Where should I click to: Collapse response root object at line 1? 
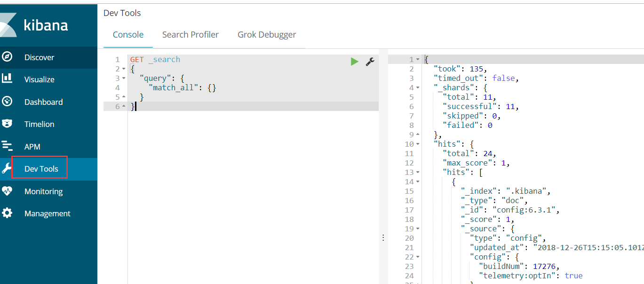pyautogui.click(x=418, y=60)
